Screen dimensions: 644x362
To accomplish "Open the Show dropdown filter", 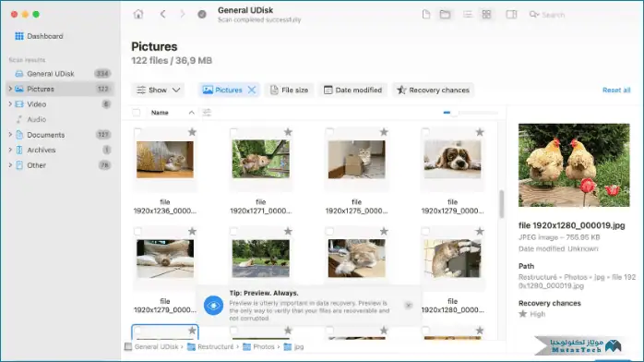I will coord(158,90).
